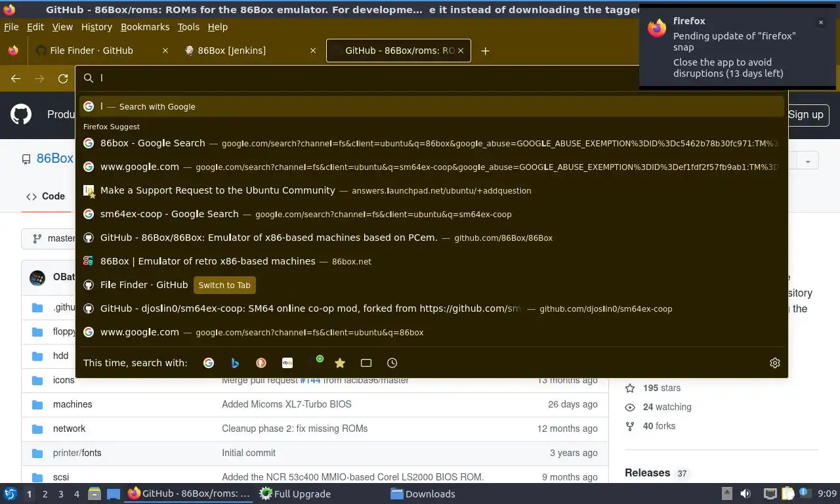Choose the 86box - Google Search suggestion
Screen dimensions: 840x504
(x=432, y=143)
